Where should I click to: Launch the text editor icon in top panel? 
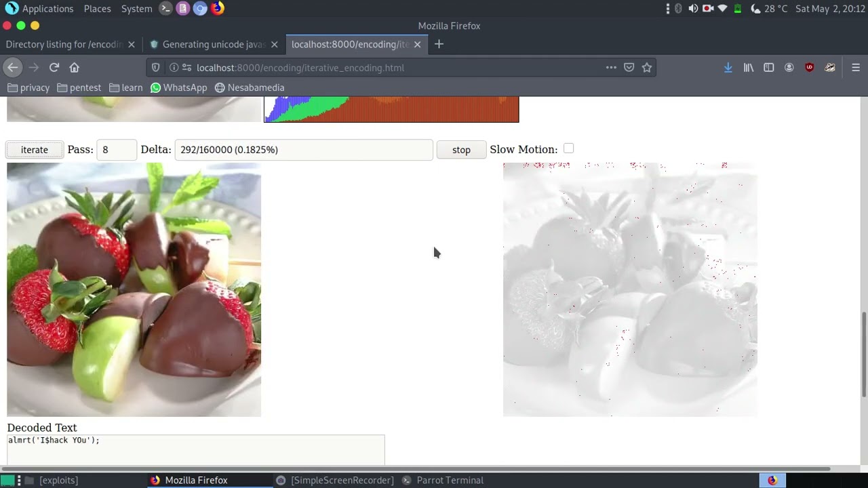(x=183, y=9)
